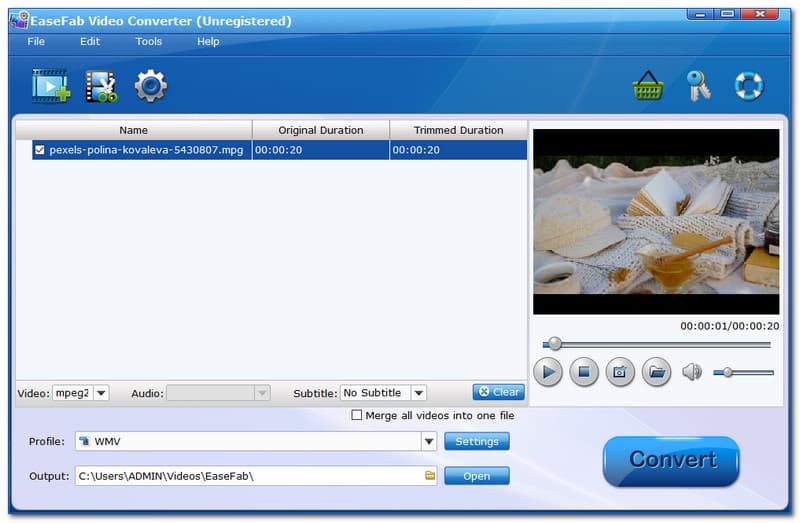Click the Open output folder button

point(477,476)
